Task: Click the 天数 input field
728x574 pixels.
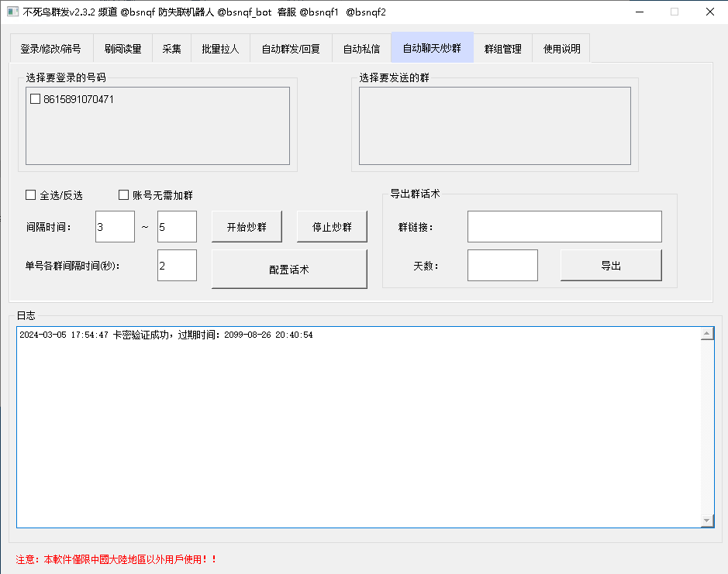Action: (502, 266)
